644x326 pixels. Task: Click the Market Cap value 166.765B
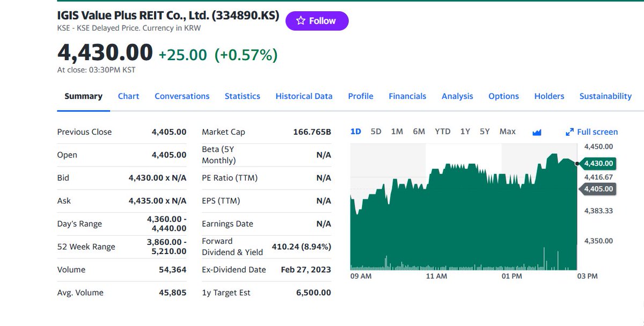(x=312, y=132)
